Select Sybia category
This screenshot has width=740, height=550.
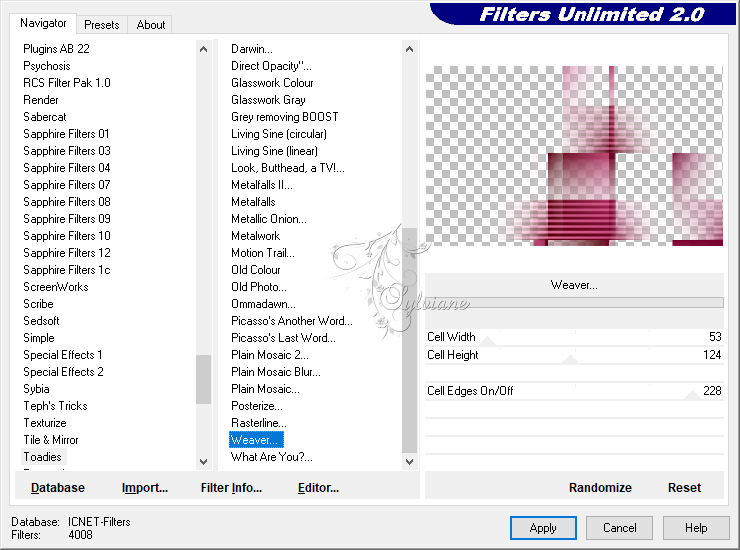tap(36, 389)
